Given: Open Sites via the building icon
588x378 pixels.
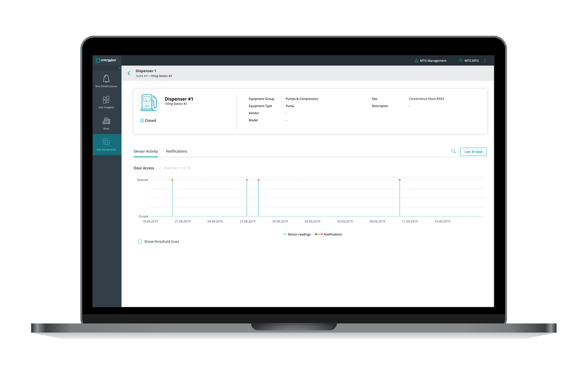Looking at the screenshot, I should [x=106, y=121].
